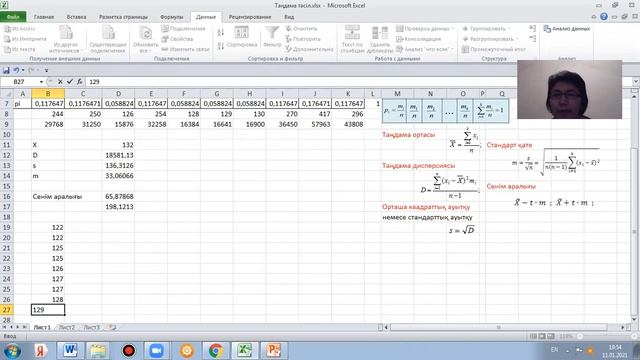Click the From Web (Из Интернета) button
Viewport: 640px width, 360px height.
tap(25, 39)
